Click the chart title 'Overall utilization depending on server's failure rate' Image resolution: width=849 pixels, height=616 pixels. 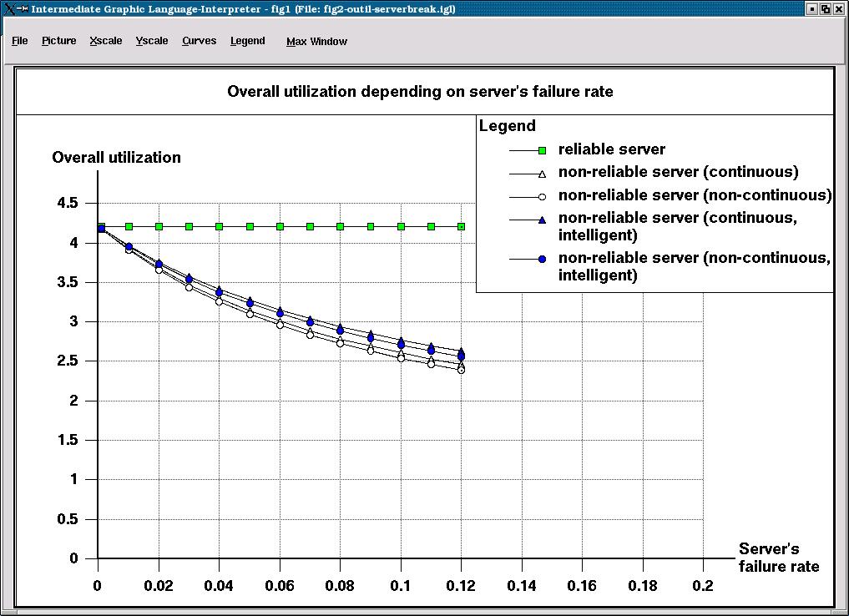(420, 92)
